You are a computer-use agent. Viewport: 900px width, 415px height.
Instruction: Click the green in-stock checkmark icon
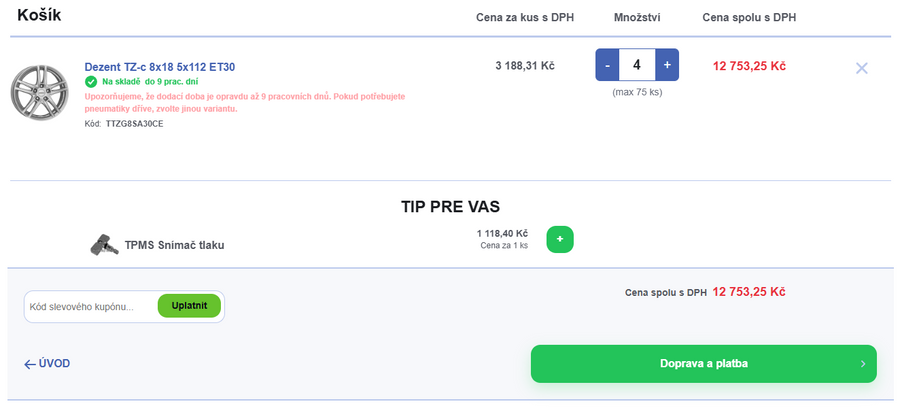click(91, 81)
